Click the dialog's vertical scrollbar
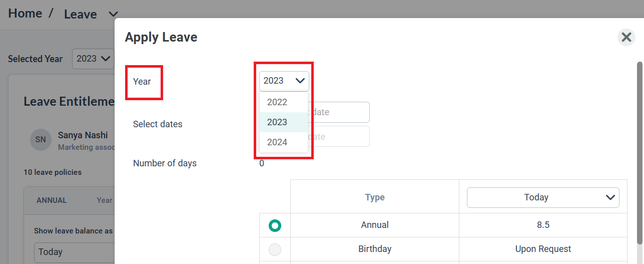The height and width of the screenshot is (264, 644). [639, 153]
